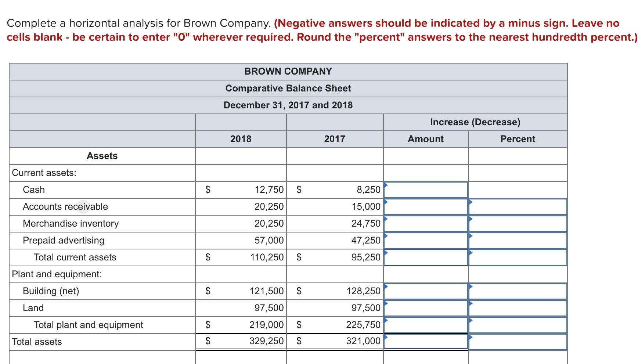Image resolution: width=638 pixels, height=364 pixels.
Task: Click the Building (net) percent input cell
Action: point(518,291)
